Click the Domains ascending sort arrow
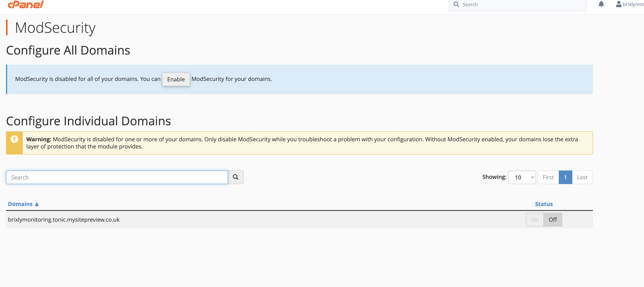 37,204
